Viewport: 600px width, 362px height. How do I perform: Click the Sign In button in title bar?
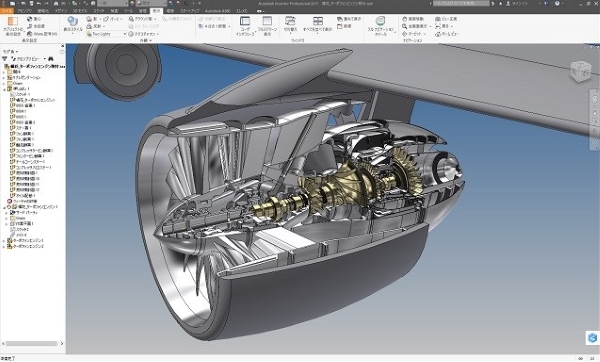coord(516,3)
